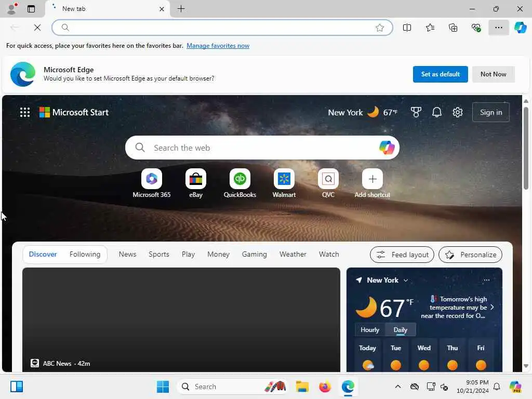The height and width of the screenshot is (399, 532).
Task: Click Manage favorites now link
Action: tap(218, 46)
